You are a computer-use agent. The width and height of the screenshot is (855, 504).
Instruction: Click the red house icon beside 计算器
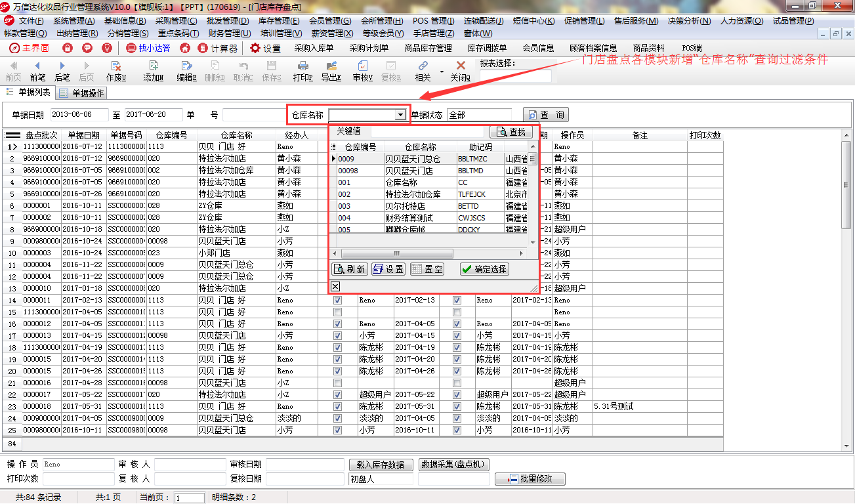(x=185, y=48)
